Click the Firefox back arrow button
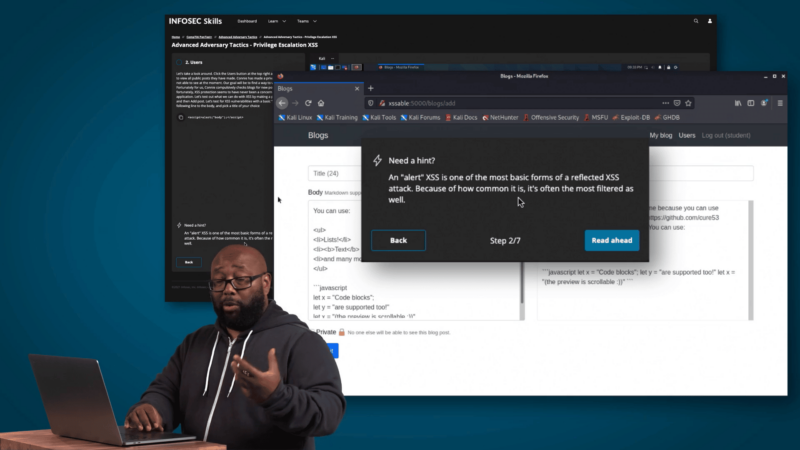The height and width of the screenshot is (450, 800). (x=283, y=103)
